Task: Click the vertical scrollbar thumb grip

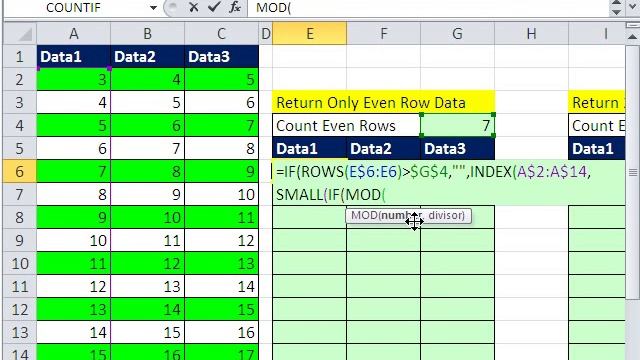Action: (x=633, y=173)
